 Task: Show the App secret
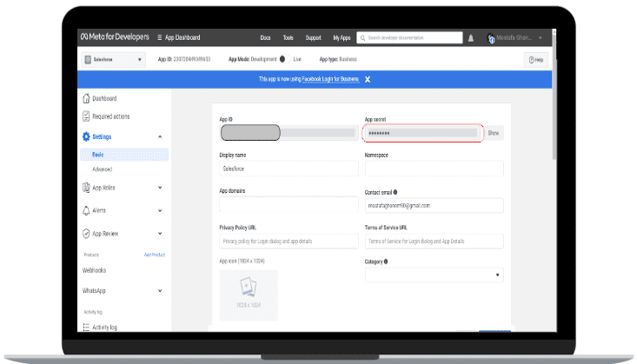click(494, 133)
